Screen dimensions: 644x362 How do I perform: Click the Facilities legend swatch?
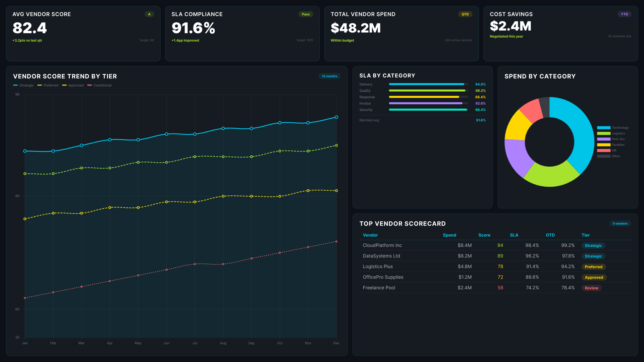click(603, 145)
